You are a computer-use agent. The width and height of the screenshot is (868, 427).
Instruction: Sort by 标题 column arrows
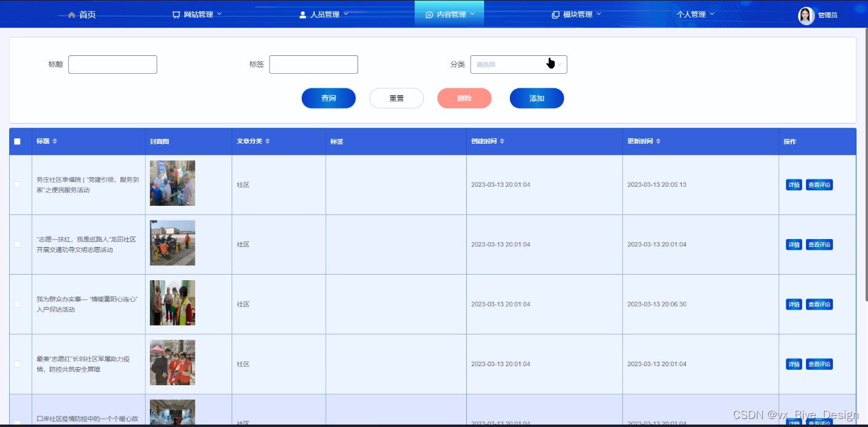pos(55,141)
